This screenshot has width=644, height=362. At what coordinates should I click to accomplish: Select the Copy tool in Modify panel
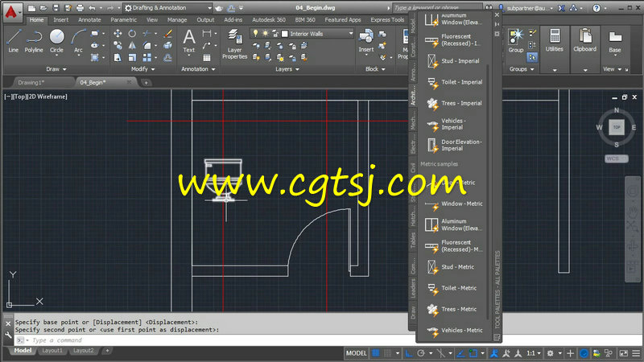click(118, 46)
